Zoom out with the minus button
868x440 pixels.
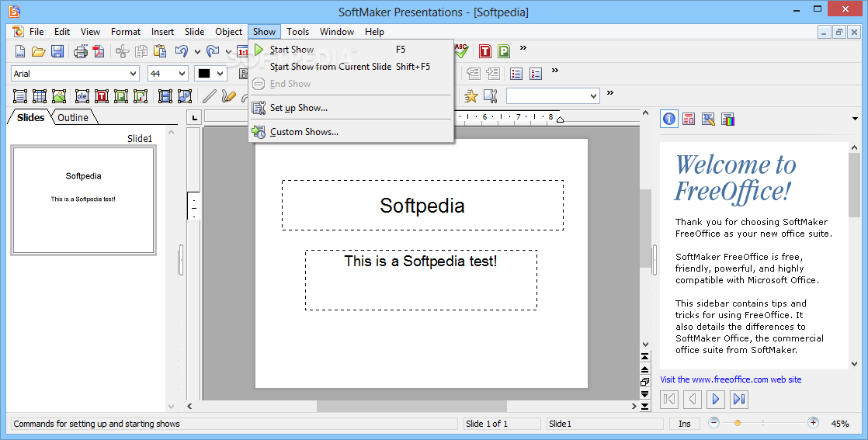click(x=713, y=423)
